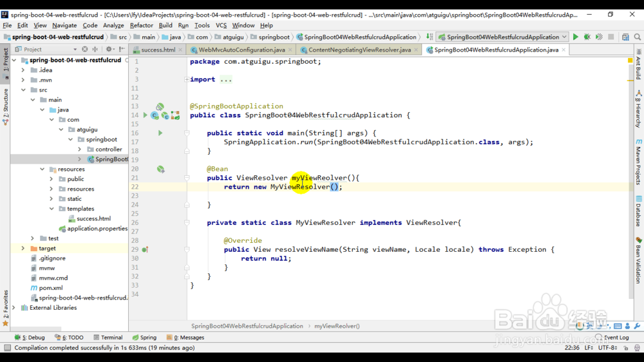
Task: Click the 22:36 cursor position indicator
Action: point(572,348)
